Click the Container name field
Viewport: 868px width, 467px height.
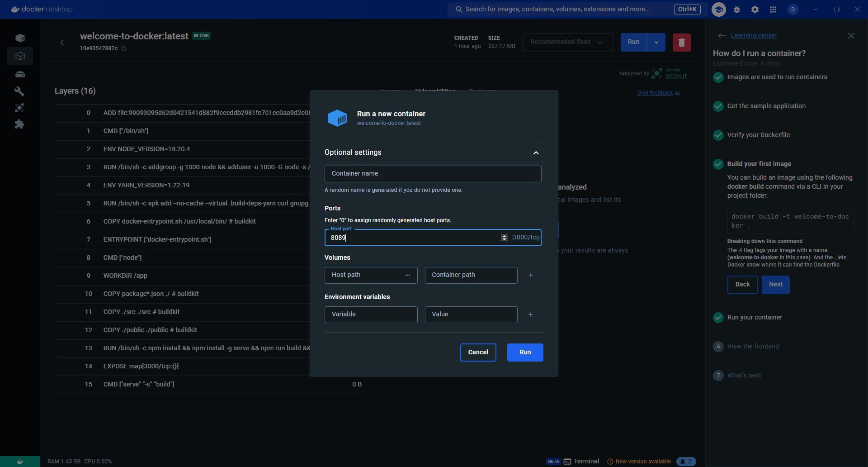(x=433, y=174)
